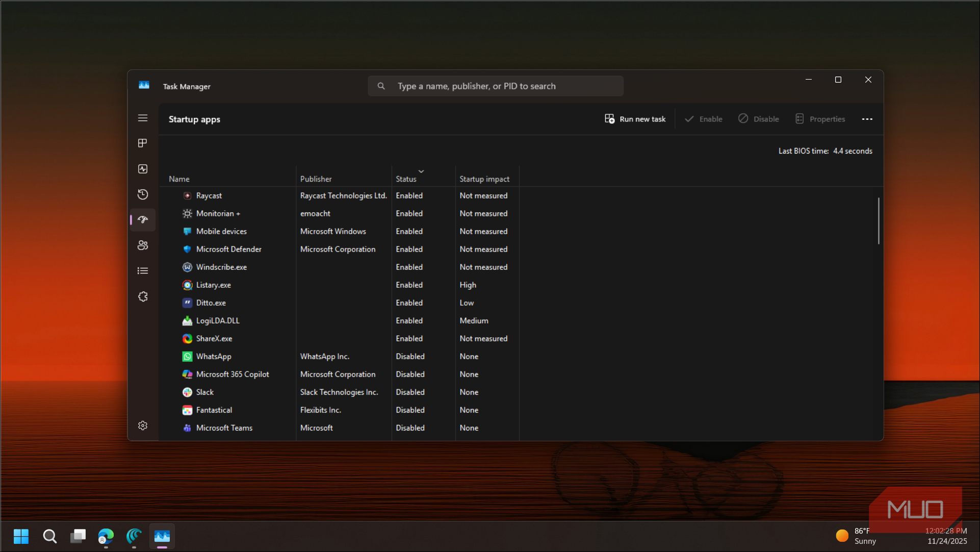Click the Disable toolbar button
Screen dimensions: 980x552
pyautogui.click(x=759, y=119)
